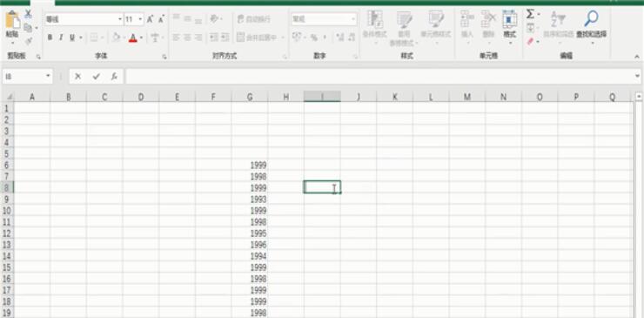Center text horizontally
This screenshot has height=318, width=644.
(x=188, y=37)
